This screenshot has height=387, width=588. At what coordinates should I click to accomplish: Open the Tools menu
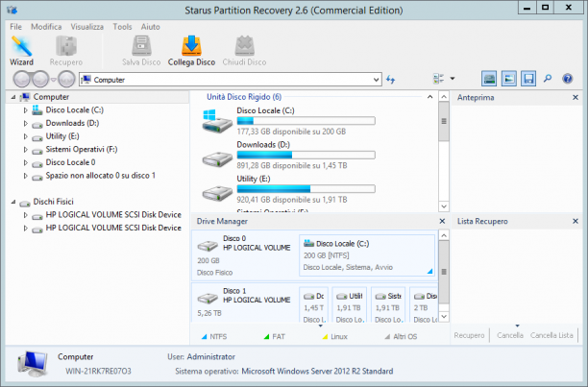coord(122,27)
